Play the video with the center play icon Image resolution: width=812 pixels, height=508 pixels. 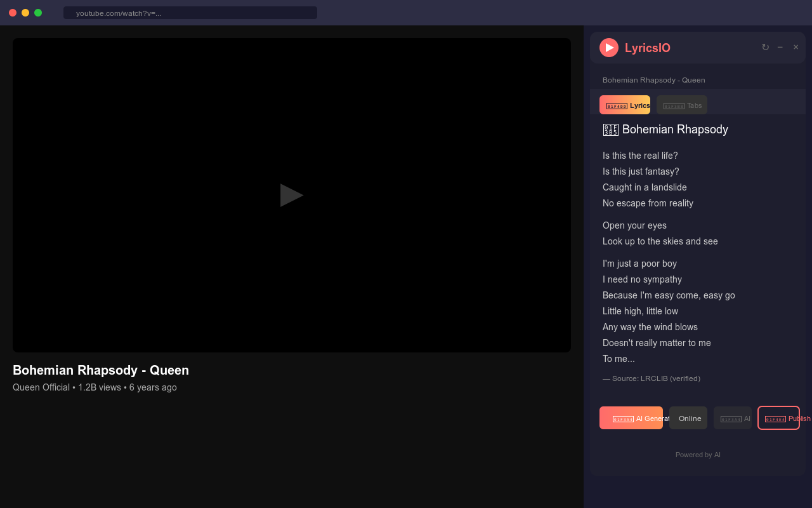[292, 195]
